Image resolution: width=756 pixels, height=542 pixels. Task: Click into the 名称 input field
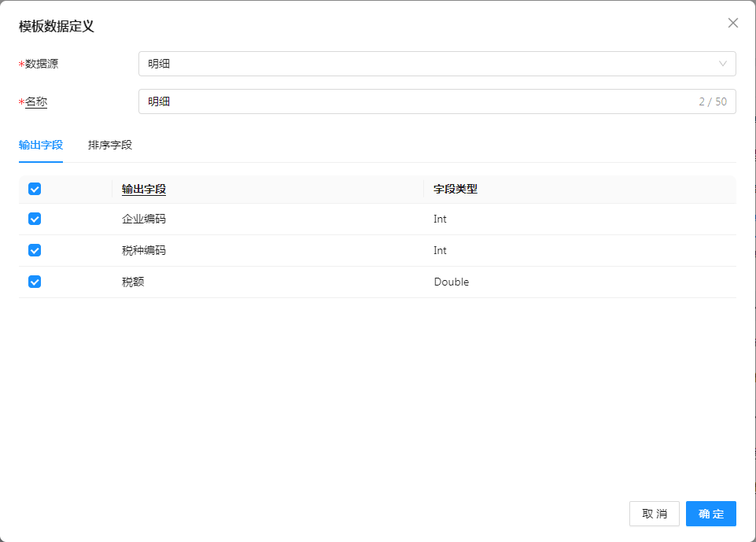coord(417,101)
